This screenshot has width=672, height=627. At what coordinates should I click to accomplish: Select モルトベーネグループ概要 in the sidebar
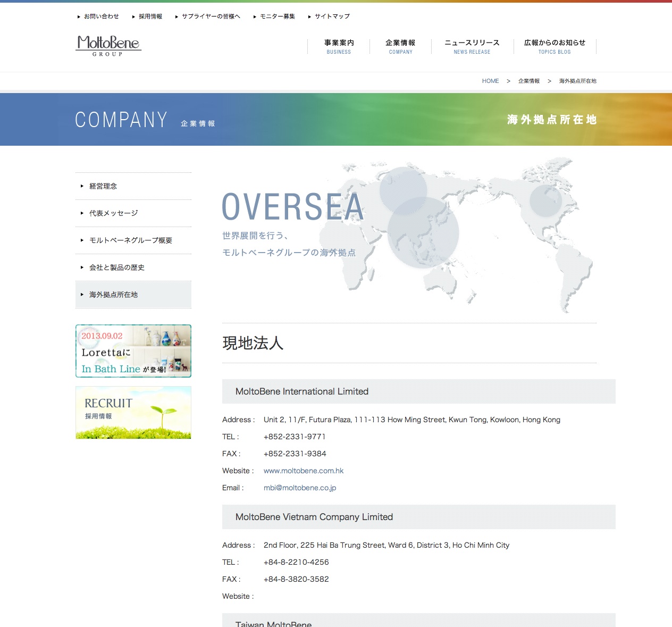[133, 240]
